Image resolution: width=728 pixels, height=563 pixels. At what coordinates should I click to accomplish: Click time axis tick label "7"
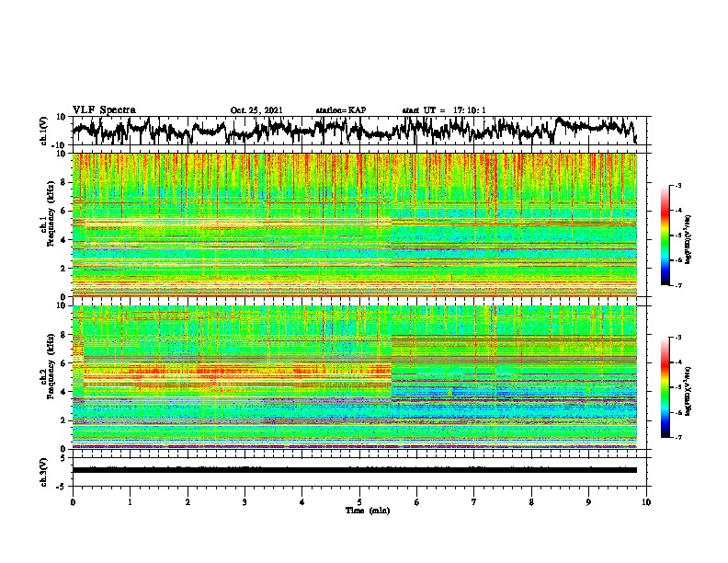click(x=474, y=502)
